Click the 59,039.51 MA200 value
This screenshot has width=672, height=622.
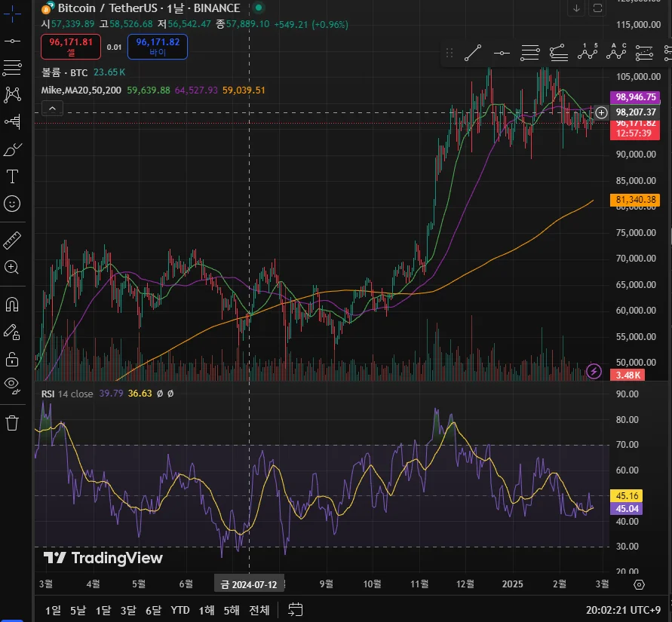pos(244,90)
